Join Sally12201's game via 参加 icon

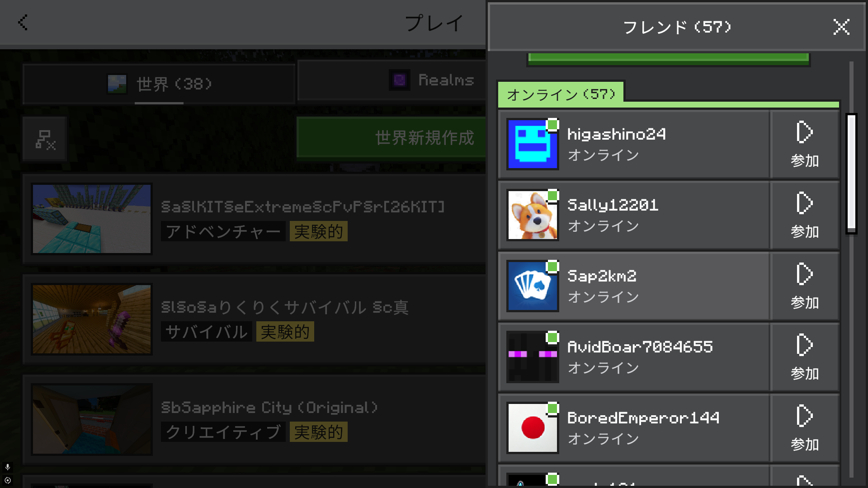pyautogui.click(x=805, y=215)
